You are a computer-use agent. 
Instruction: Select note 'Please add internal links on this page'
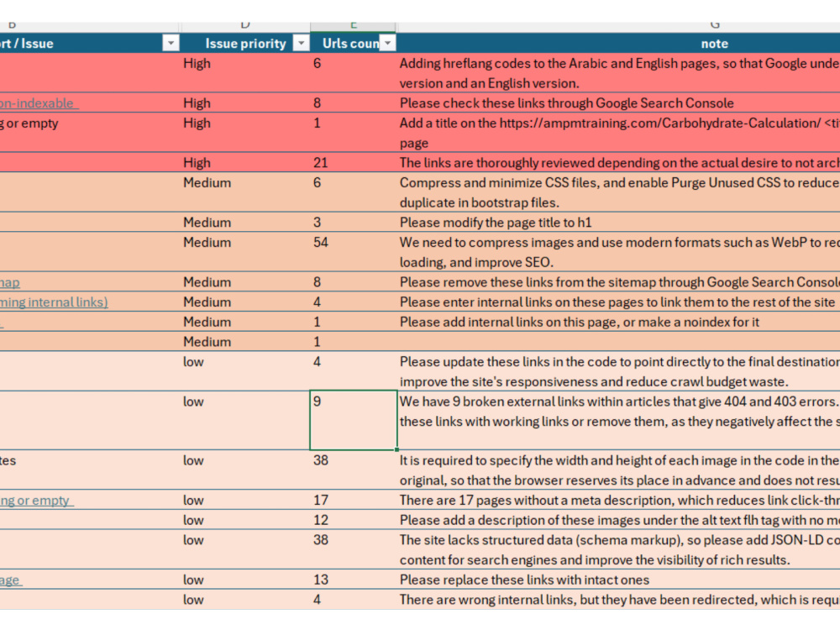pos(619,322)
